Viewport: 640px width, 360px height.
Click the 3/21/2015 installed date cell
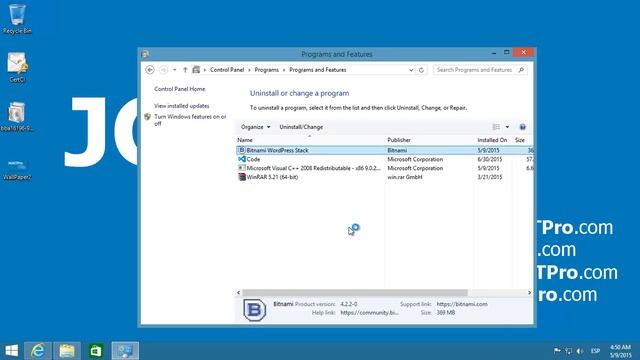point(489,177)
